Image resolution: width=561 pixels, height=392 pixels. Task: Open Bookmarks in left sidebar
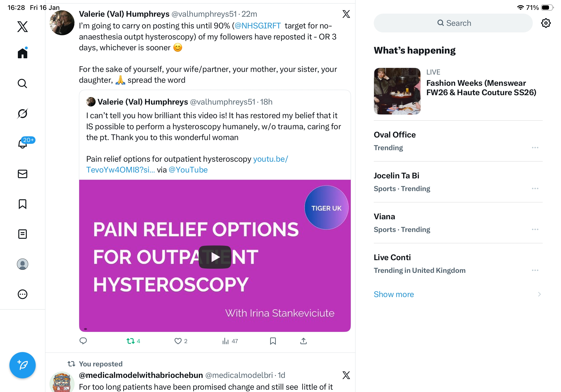coord(23,204)
